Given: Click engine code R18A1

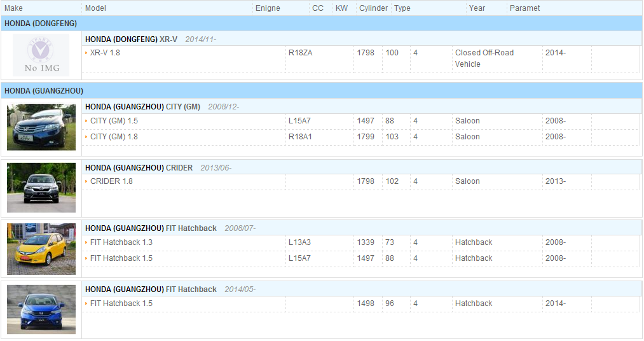Looking at the screenshot, I should pyautogui.click(x=300, y=137).
